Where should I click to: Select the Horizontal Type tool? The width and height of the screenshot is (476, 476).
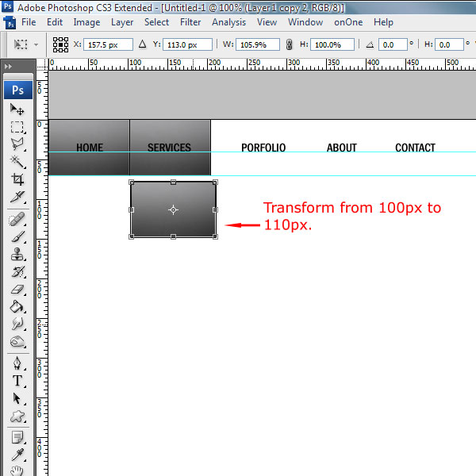(17, 381)
